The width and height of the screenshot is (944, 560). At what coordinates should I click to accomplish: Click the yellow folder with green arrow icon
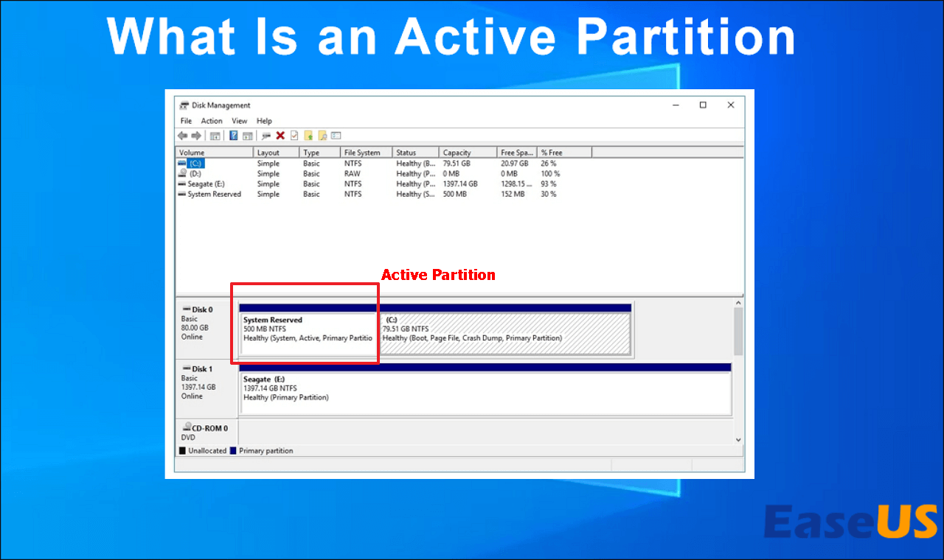309,136
